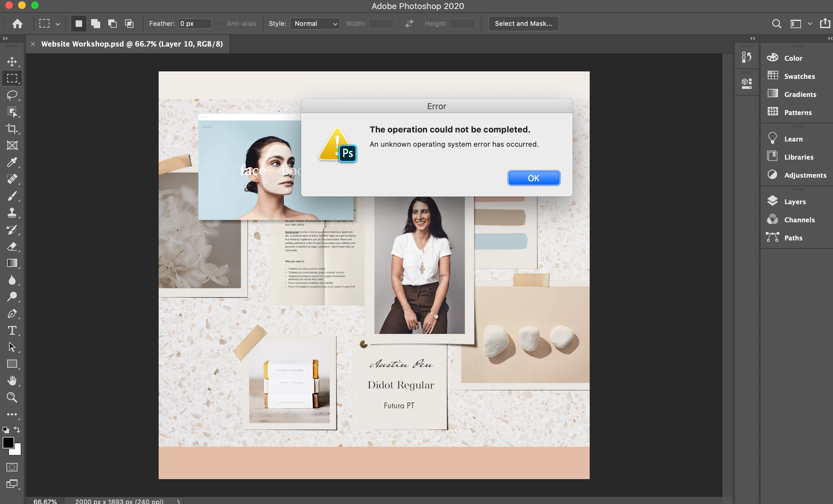
Task: Switch to Website Workshop.psd document tab
Action: tap(132, 44)
